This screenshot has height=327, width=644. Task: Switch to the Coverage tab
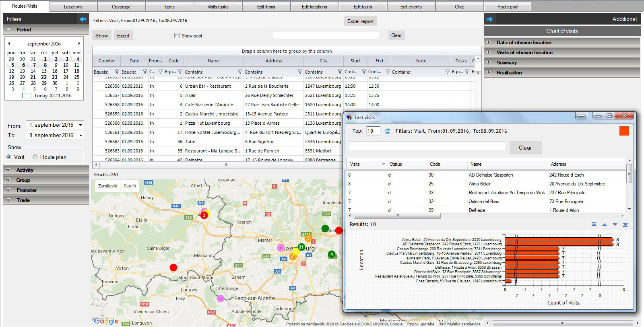pos(121,7)
